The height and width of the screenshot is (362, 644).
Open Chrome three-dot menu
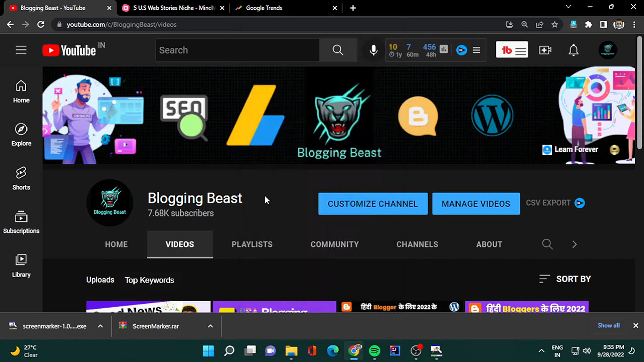pyautogui.click(x=634, y=24)
